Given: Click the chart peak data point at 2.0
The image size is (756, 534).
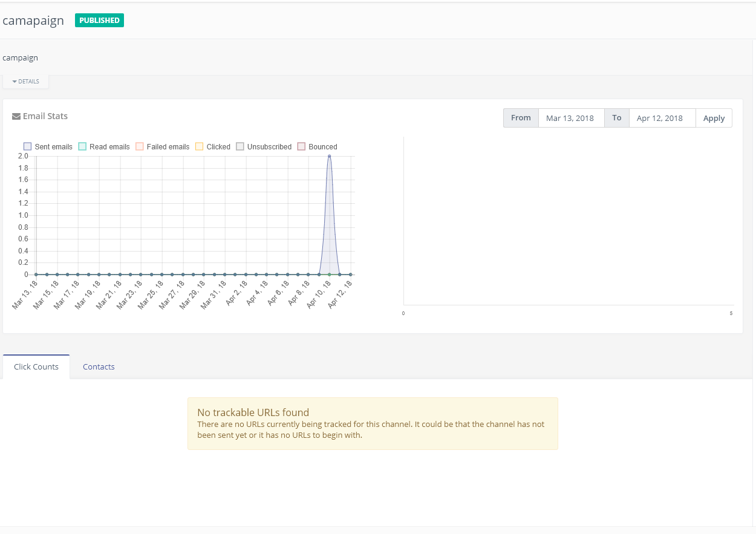Looking at the screenshot, I should (330, 156).
